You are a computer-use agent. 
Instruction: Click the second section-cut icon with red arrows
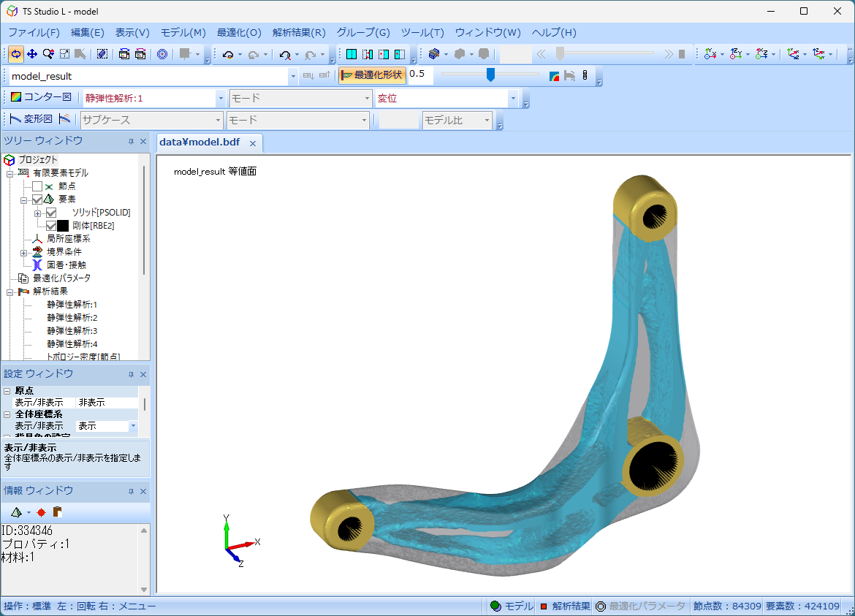tap(368, 54)
